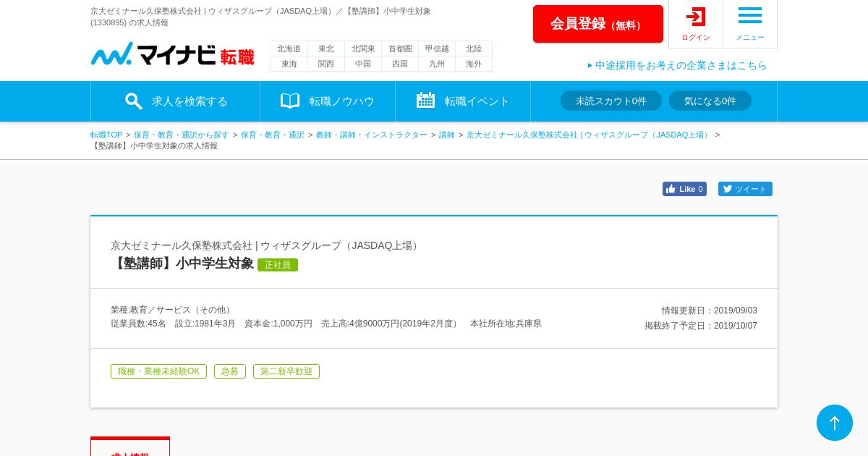Click the scroll-to-top arrow button

click(835, 423)
